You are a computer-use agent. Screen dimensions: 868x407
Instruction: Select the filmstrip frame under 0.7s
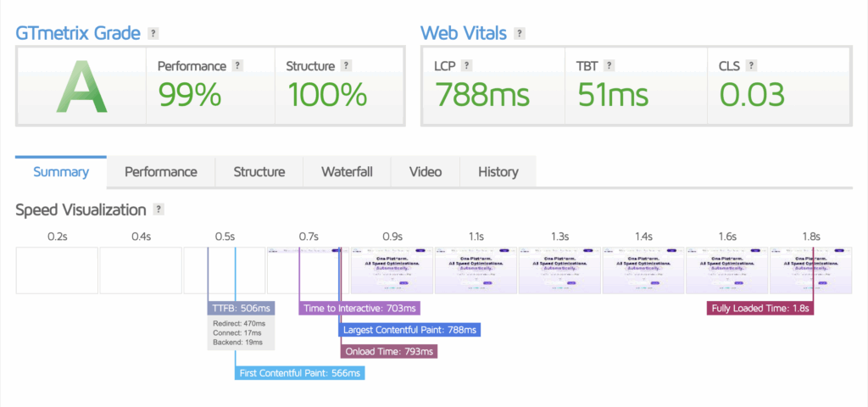tap(308, 270)
